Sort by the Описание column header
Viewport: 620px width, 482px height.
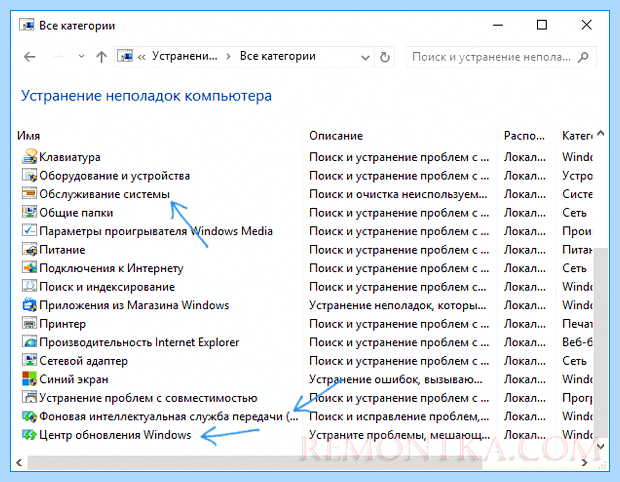pyautogui.click(x=336, y=136)
